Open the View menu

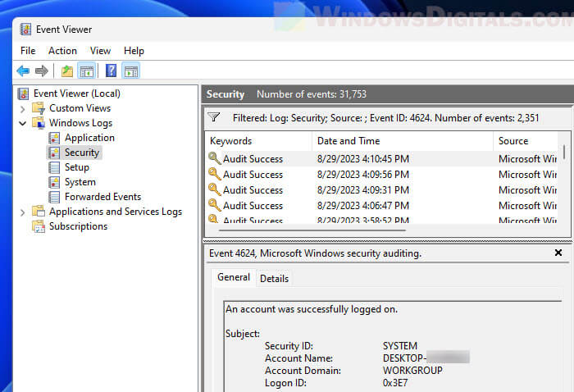(100, 51)
